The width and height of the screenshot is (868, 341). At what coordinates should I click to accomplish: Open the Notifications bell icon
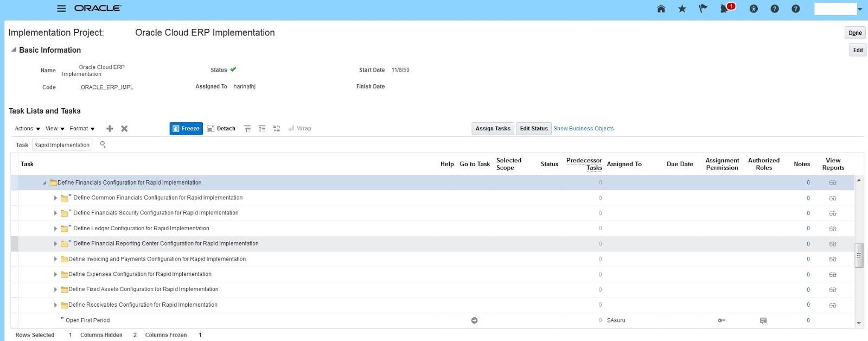click(725, 8)
